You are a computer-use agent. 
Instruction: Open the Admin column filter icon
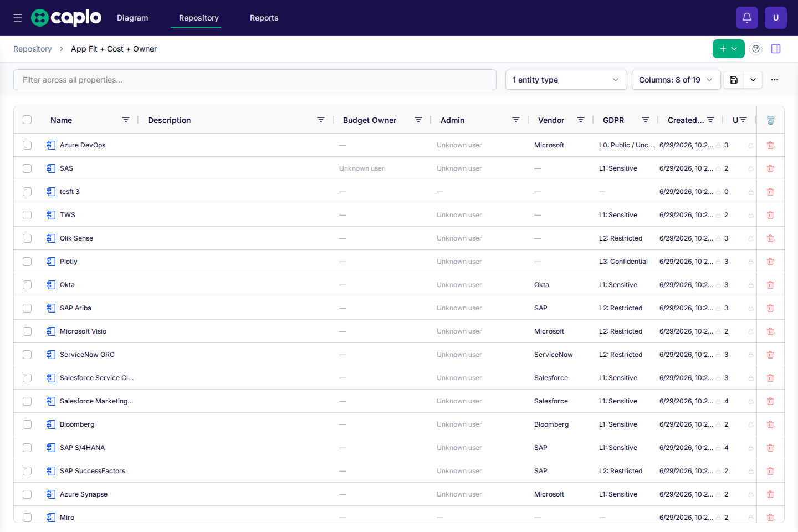pos(516,120)
